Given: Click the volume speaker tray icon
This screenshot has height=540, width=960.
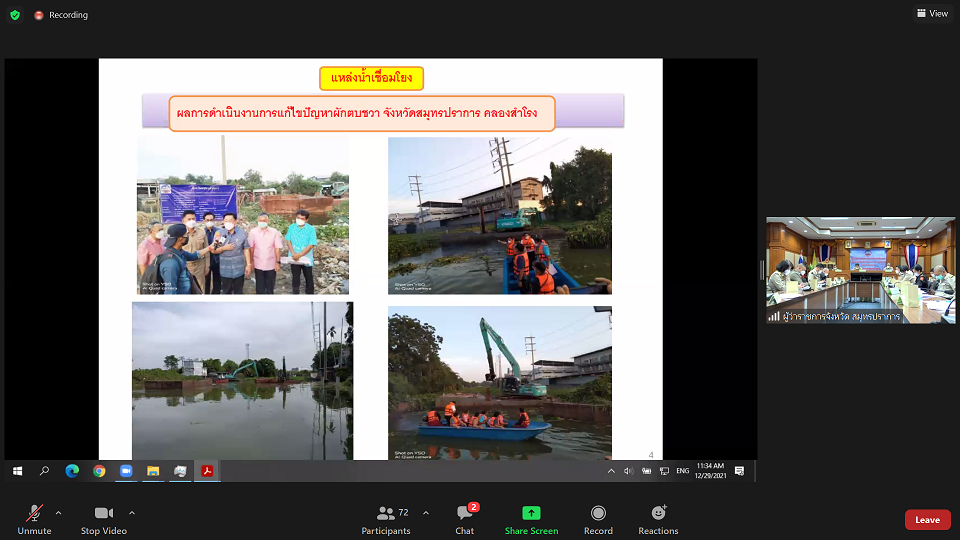Looking at the screenshot, I should (628, 471).
